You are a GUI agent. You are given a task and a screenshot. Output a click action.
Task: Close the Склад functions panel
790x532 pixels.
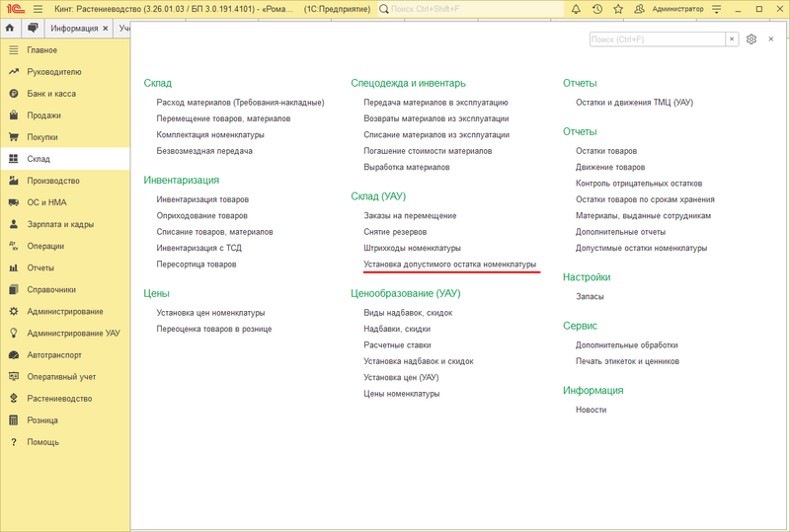pos(771,38)
